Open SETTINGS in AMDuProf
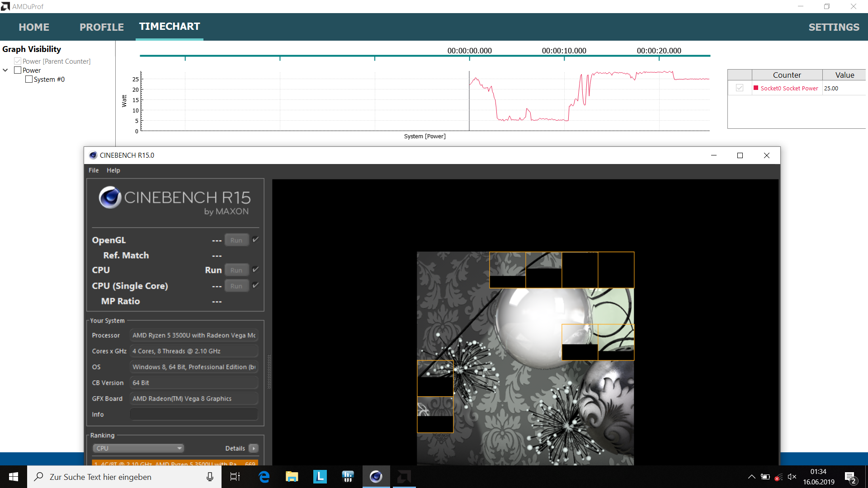 pos(834,27)
